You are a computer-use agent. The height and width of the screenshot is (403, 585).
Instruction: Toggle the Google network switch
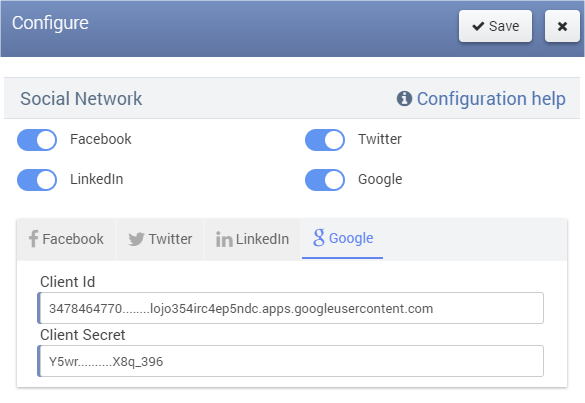(x=325, y=180)
